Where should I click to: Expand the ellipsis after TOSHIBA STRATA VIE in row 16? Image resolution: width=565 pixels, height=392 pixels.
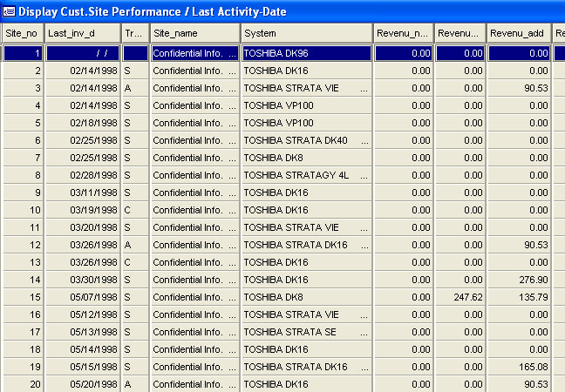point(364,315)
